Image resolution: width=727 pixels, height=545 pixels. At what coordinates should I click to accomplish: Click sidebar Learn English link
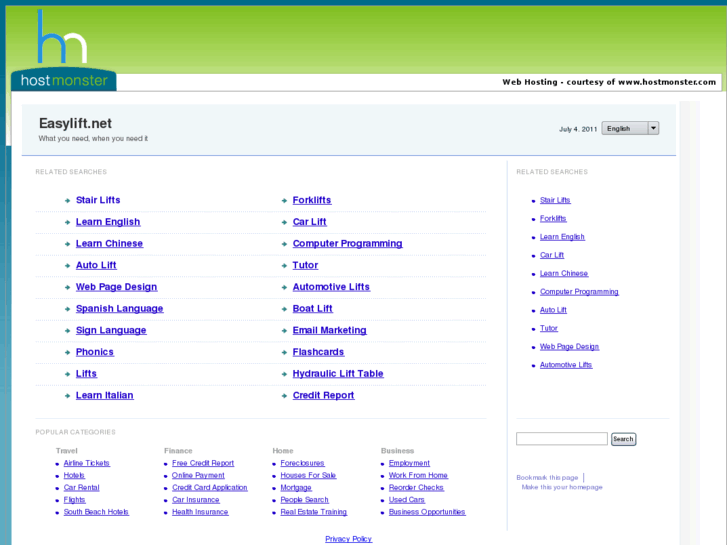click(562, 237)
